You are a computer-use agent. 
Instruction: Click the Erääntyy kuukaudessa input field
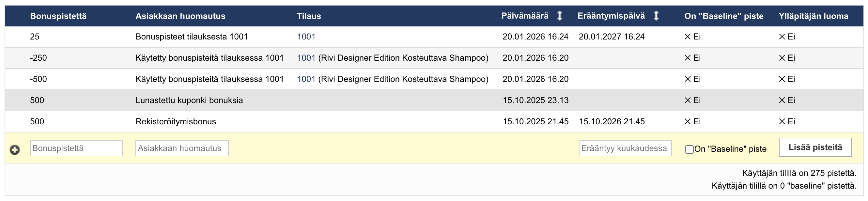click(x=625, y=148)
